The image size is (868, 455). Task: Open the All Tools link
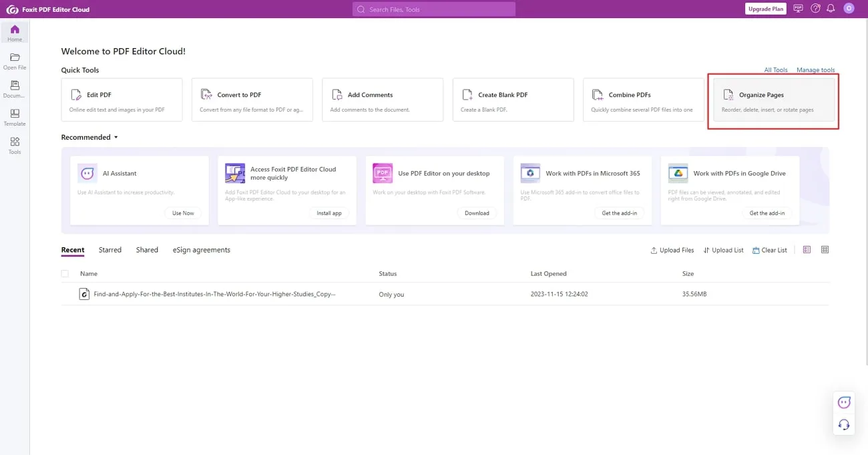776,70
